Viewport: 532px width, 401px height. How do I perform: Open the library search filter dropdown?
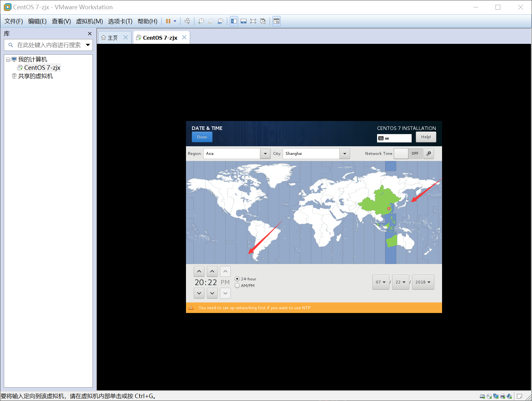point(88,45)
